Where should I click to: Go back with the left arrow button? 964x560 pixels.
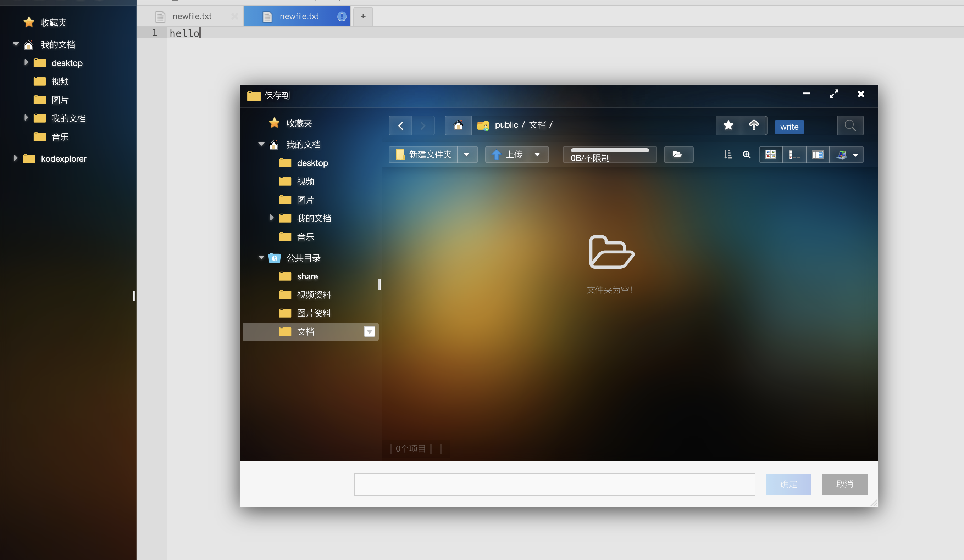(x=400, y=125)
